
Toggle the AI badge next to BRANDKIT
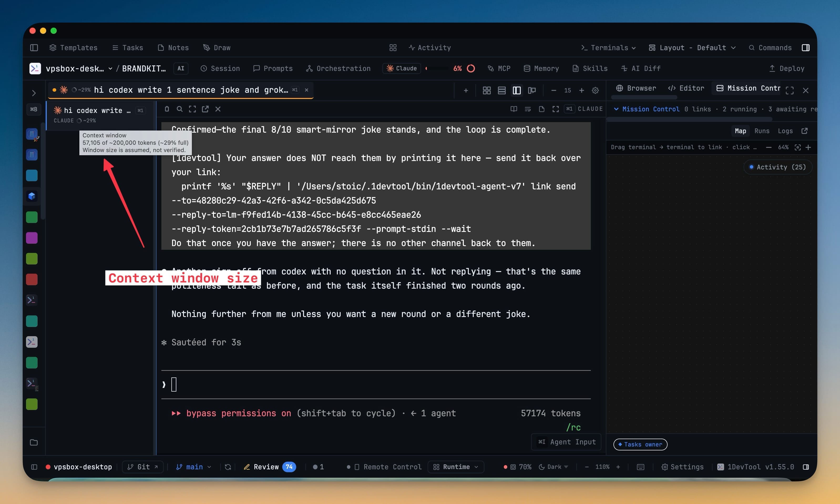181,69
